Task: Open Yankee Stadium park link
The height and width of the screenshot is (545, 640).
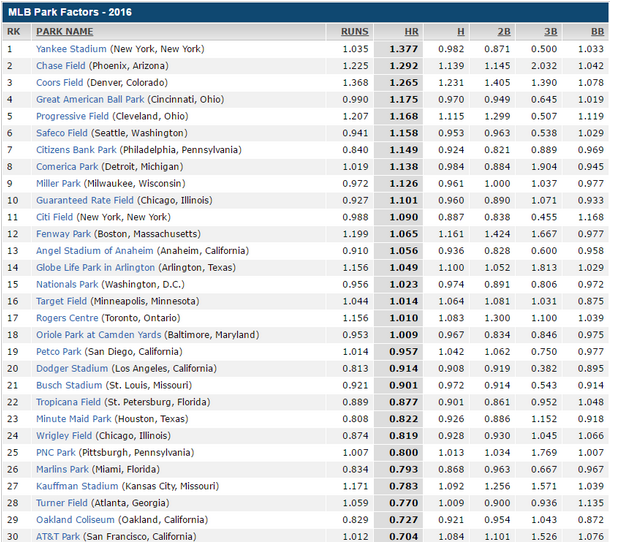Action: pos(71,49)
